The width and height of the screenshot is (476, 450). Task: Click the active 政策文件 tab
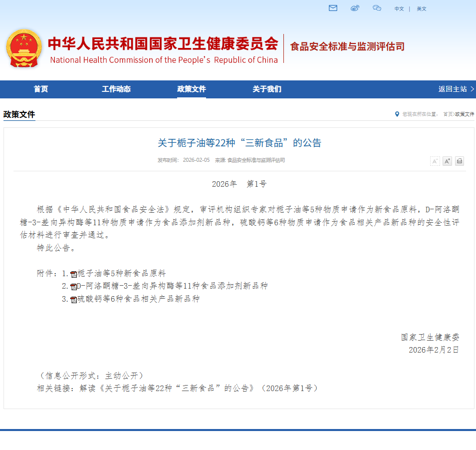pos(192,89)
